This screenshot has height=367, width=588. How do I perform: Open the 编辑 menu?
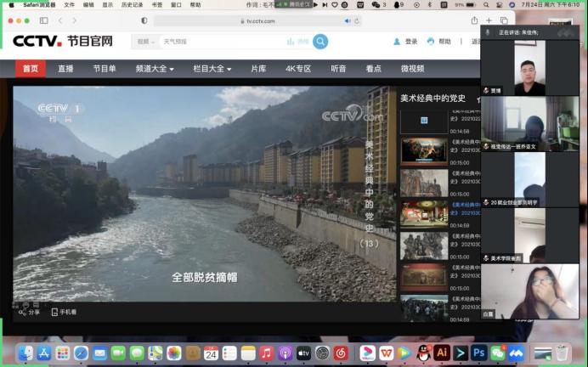coord(88,5)
